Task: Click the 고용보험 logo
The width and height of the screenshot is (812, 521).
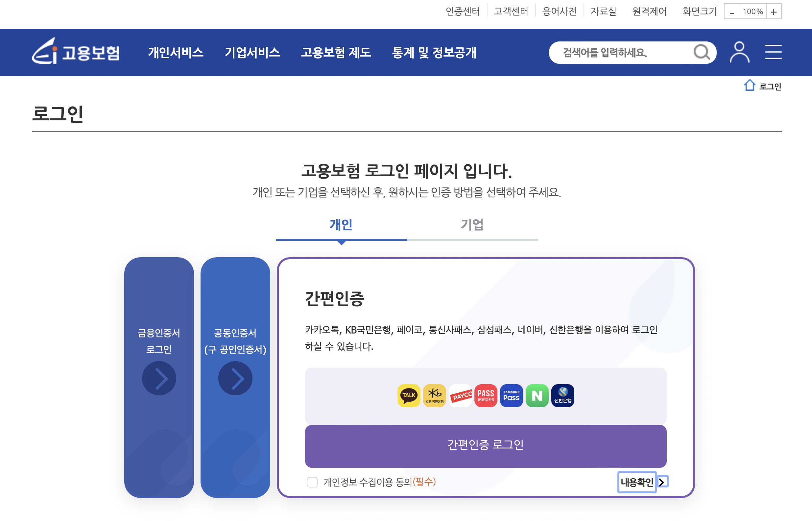Action: (x=76, y=51)
